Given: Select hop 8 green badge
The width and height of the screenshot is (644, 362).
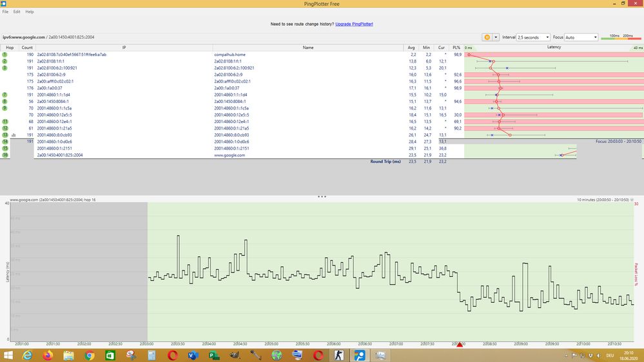Looking at the screenshot, I should (x=5, y=101).
